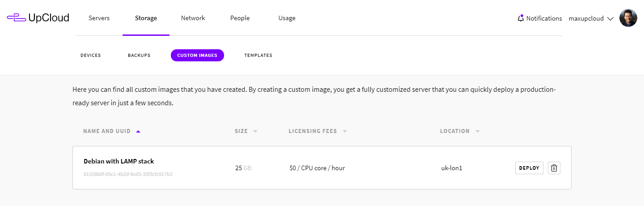
Task: Sort by Location column arrow
Action: [x=478, y=132]
